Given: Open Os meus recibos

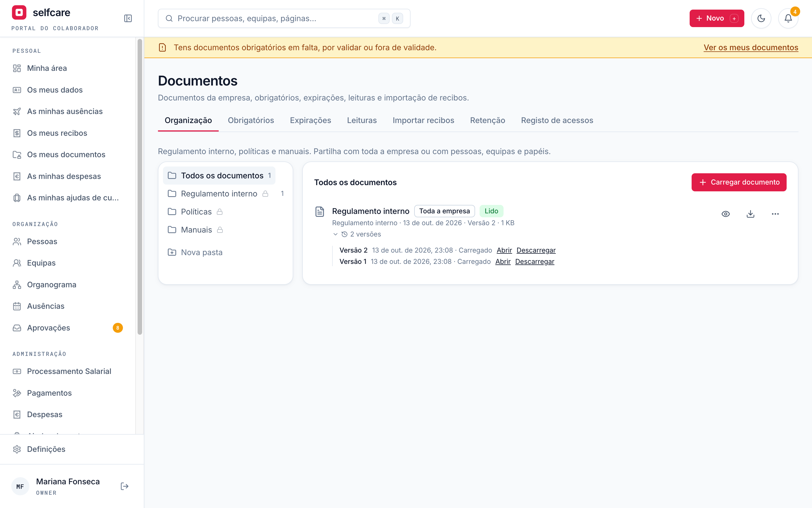Looking at the screenshot, I should (68, 133).
